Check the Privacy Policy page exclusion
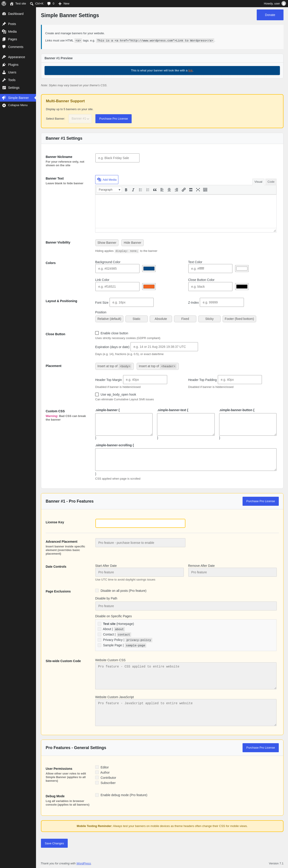 click(99, 640)
